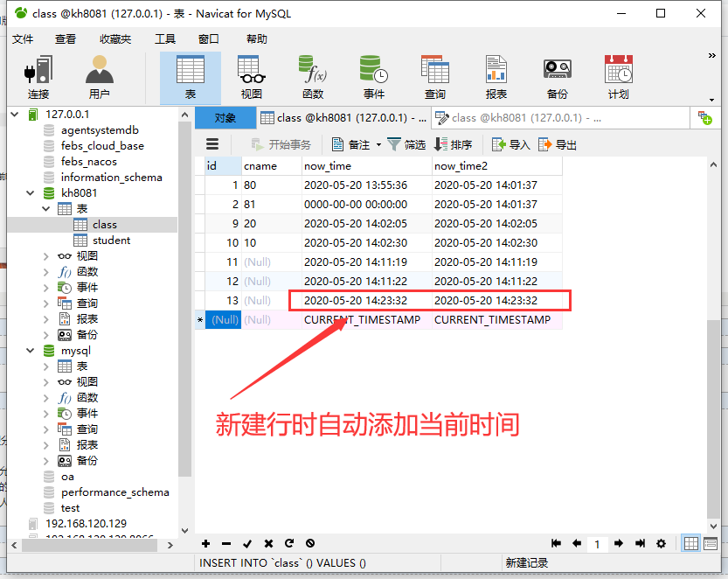Open the 窗口 menu
This screenshot has width=728, height=579.
(209, 39)
